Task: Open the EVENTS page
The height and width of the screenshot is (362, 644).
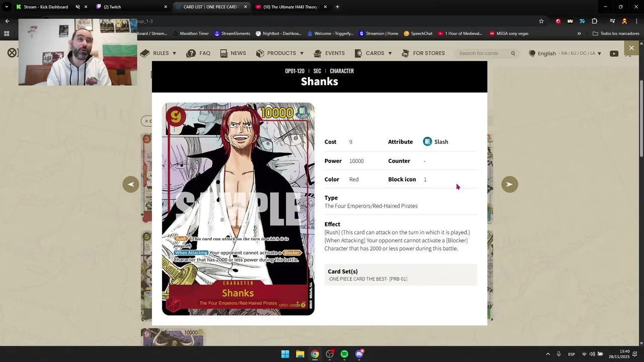Action: 329,53
